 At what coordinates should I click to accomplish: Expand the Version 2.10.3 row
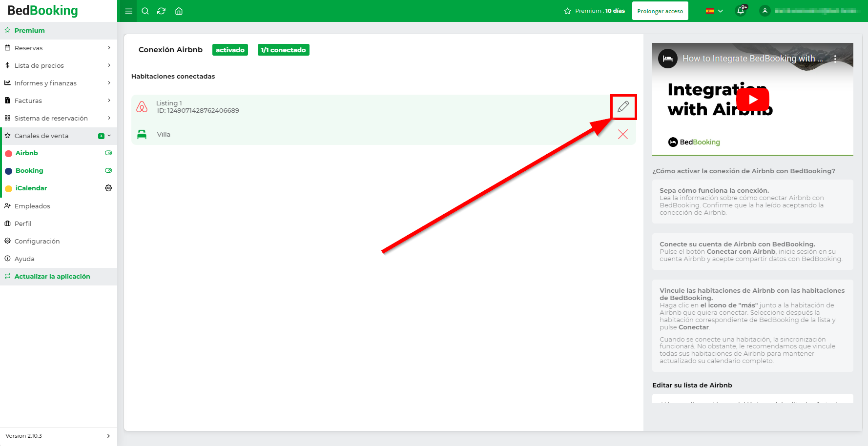59,436
